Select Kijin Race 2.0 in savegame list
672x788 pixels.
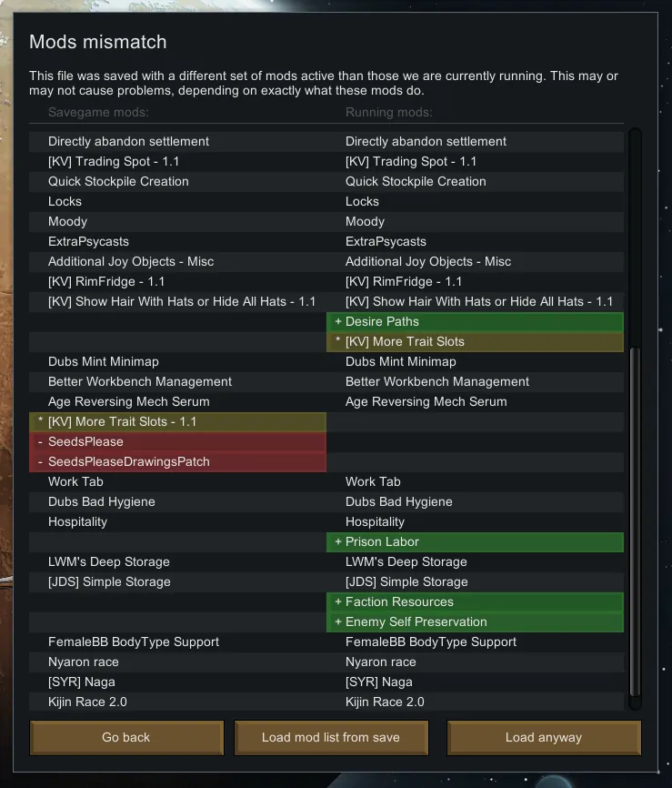point(87,702)
